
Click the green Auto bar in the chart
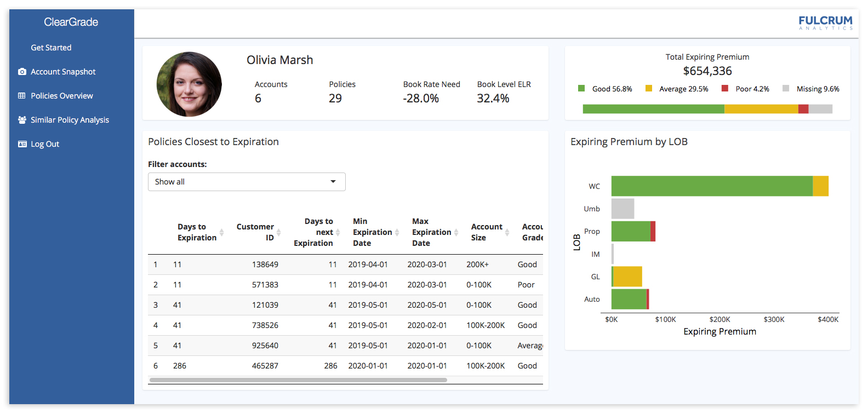(629, 299)
